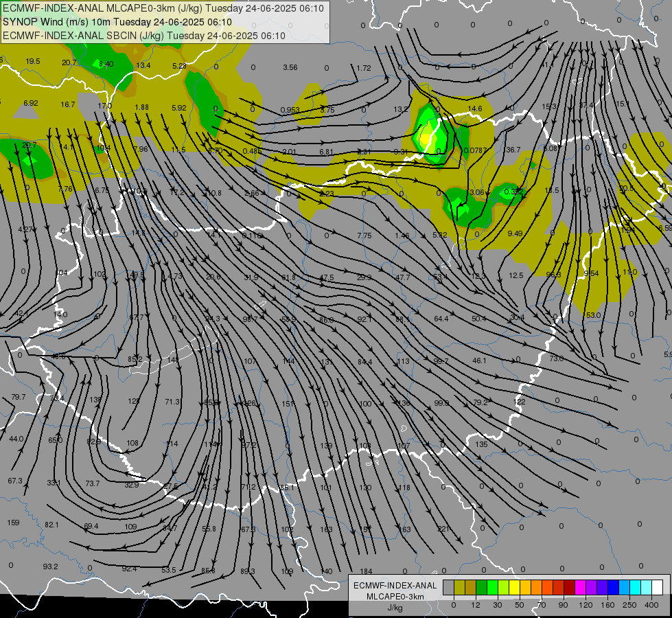Click the orange-red legend swatch at 70
The height and width of the screenshot is (618, 672).
click(x=547, y=587)
